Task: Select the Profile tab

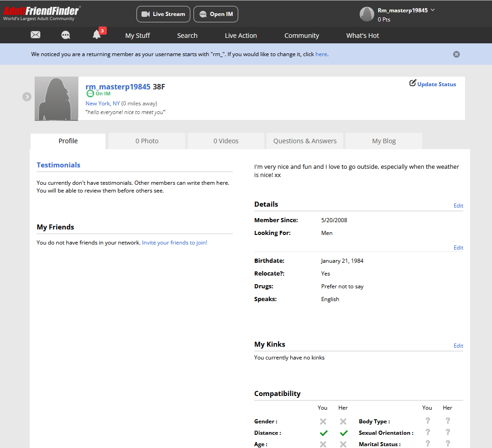Action: (x=68, y=141)
